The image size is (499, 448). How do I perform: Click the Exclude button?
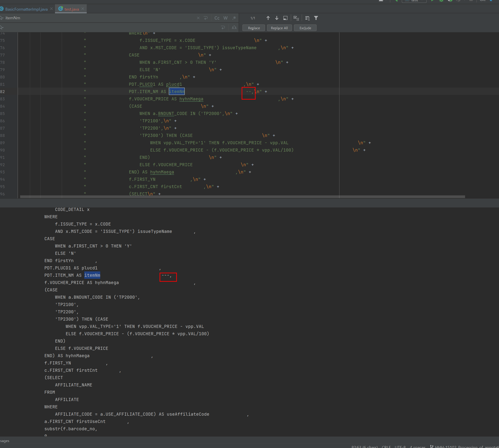tap(305, 28)
